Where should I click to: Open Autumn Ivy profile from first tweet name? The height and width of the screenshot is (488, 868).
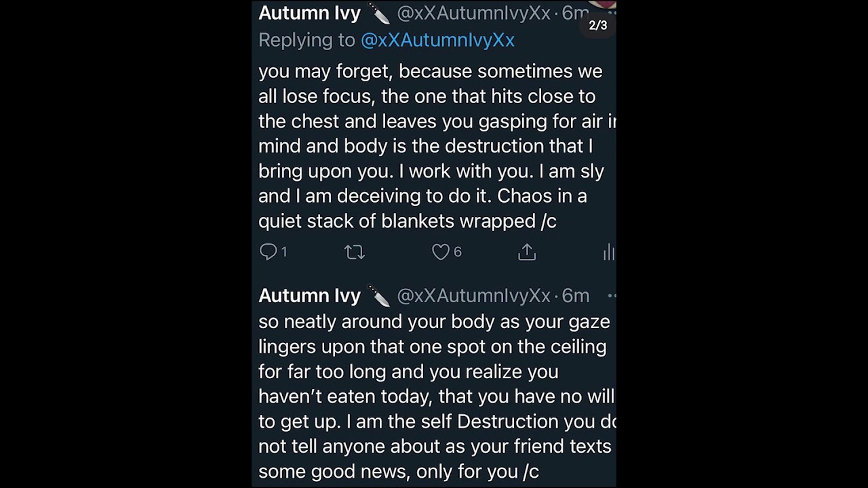(309, 13)
